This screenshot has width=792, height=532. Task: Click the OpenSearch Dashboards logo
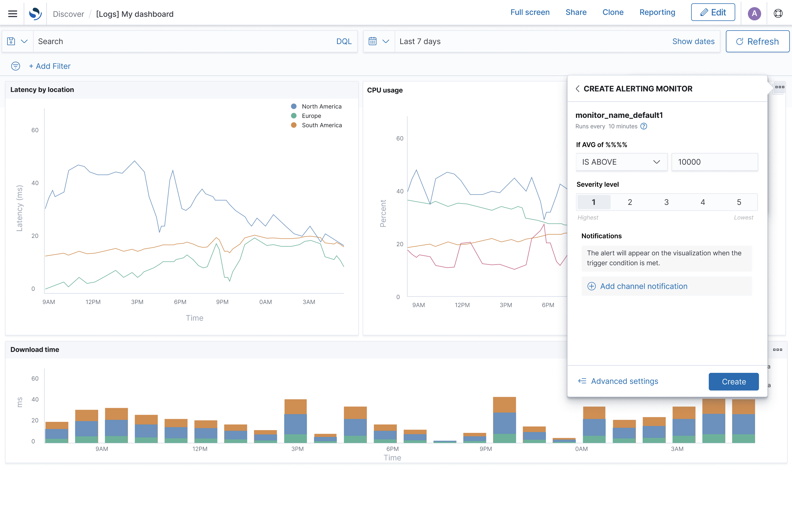tap(35, 14)
